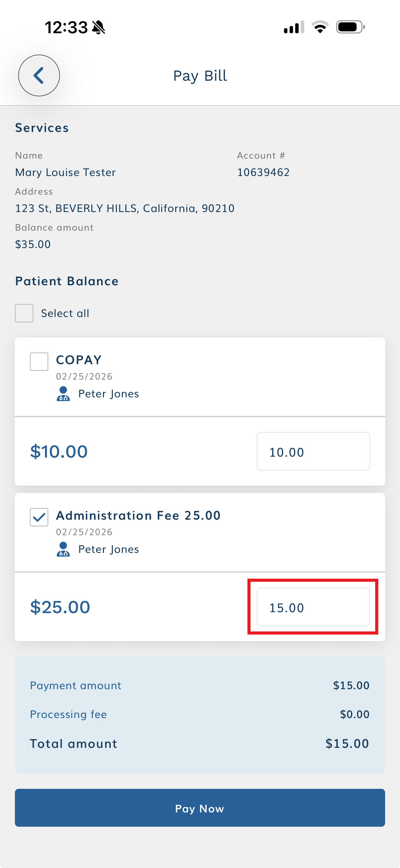Image resolution: width=400 pixels, height=868 pixels.
Task: Tap the silent mode bell icon
Action: (98, 27)
